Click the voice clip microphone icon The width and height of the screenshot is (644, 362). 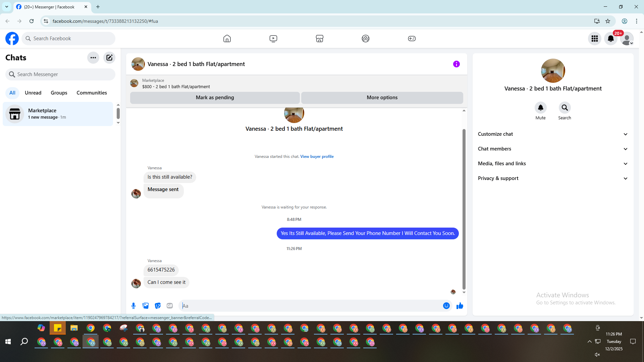coord(133,306)
